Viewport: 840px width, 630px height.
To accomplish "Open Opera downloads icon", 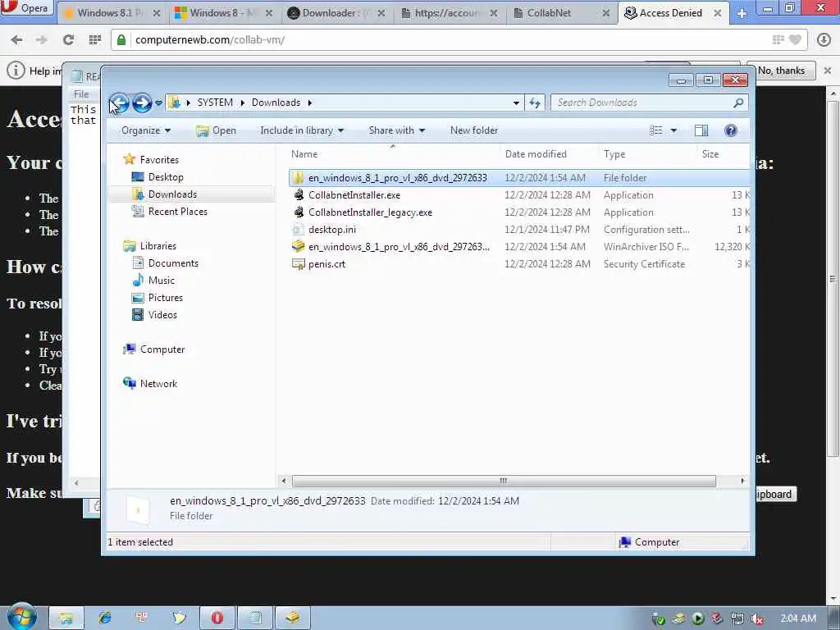I will [824, 39].
